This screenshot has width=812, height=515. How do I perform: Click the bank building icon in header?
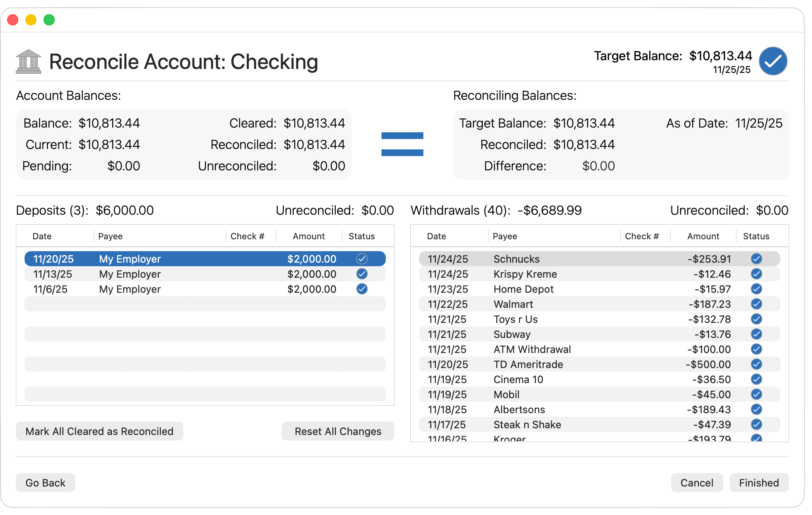(29, 61)
